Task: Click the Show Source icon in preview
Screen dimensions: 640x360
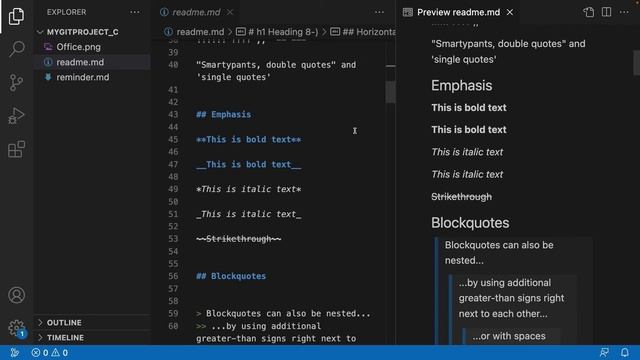Action: (589, 12)
